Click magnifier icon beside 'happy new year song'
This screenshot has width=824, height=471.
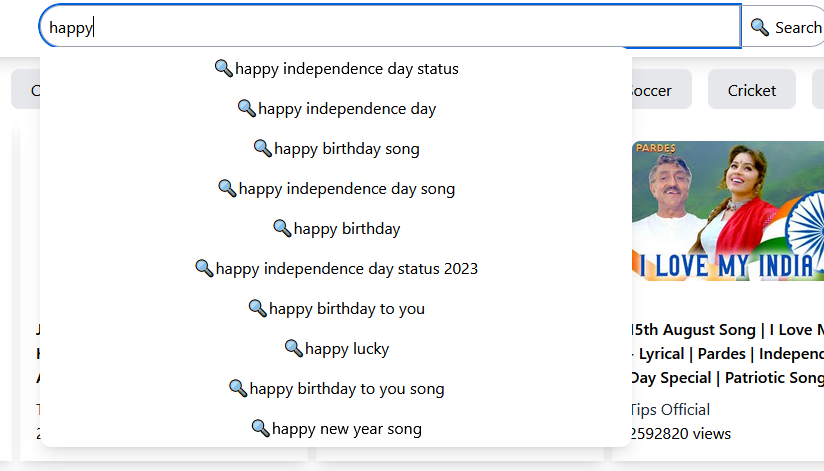coord(261,427)
